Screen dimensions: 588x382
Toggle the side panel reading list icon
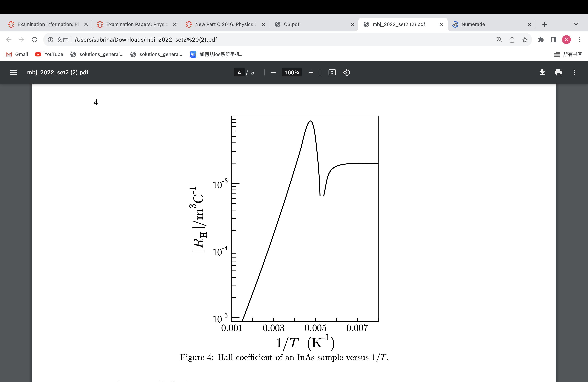[x=553, y=40]
